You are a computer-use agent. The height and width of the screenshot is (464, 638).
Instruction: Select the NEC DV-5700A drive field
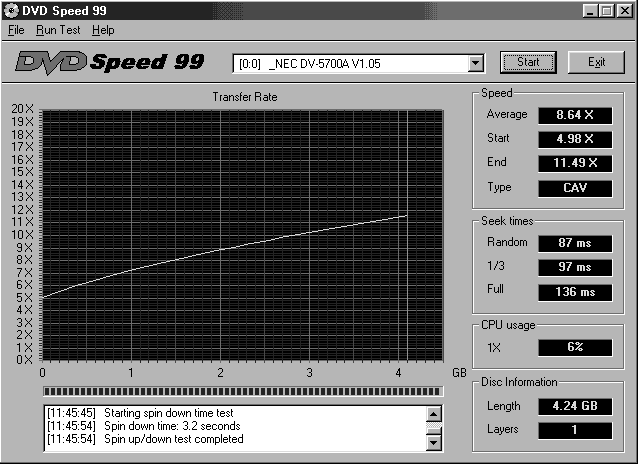tap(350, 64)
